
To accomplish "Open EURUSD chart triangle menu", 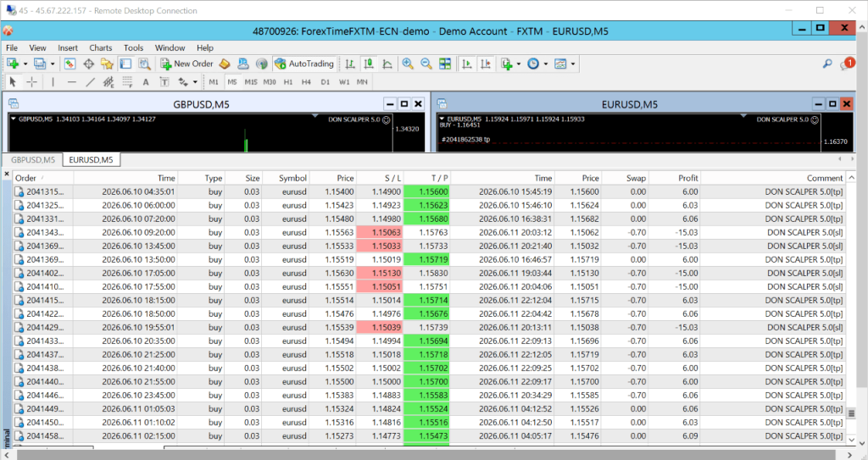I will pos(442,119).
